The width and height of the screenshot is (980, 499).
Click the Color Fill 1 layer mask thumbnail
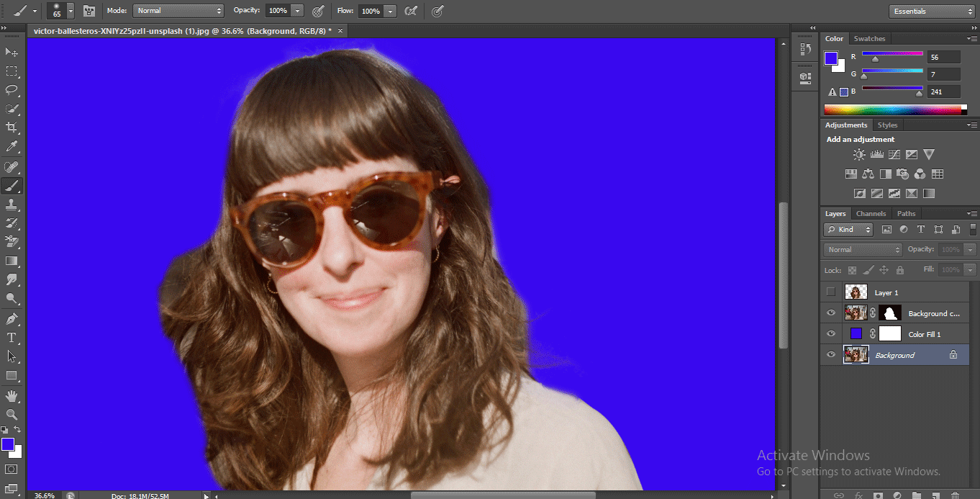[889, 334]
